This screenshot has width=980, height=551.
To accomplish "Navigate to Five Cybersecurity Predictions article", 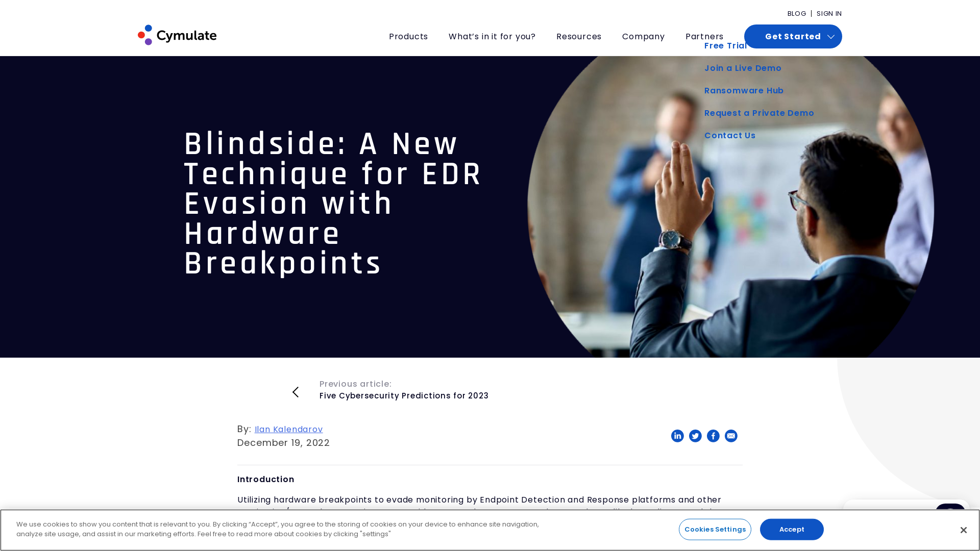I will [404, 395].
